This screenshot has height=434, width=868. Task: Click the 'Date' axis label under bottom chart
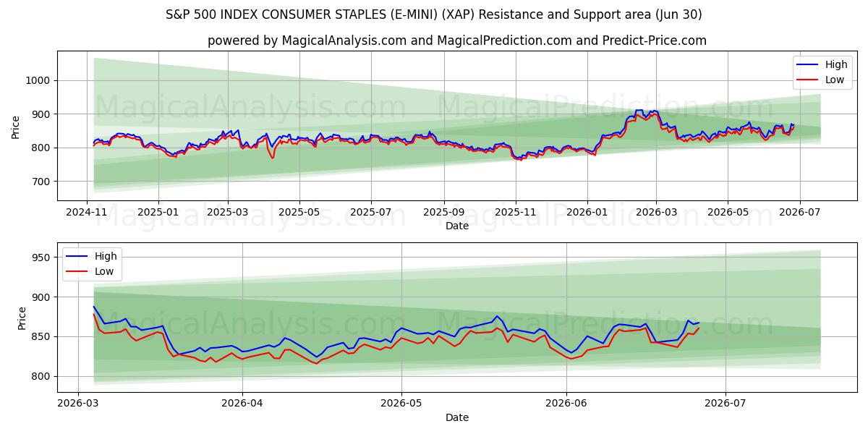(x=457, y=417)
